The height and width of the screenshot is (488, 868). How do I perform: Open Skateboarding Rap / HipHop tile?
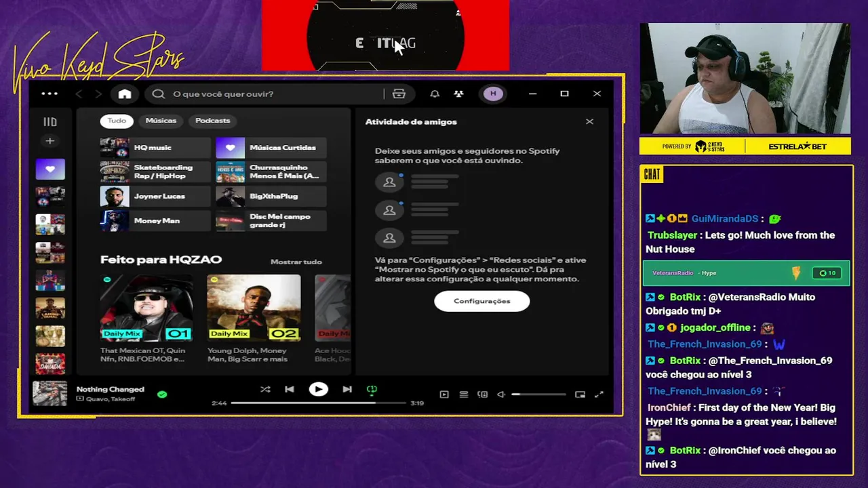(155, 172)
